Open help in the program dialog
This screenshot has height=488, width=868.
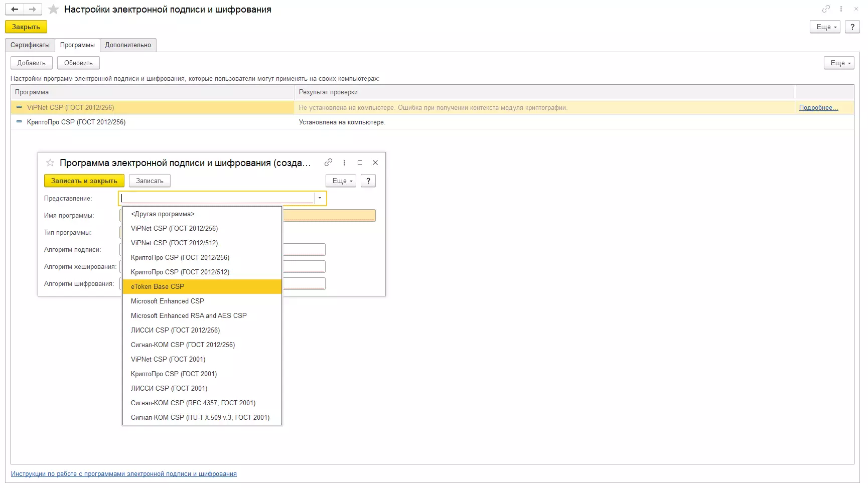click(x=368, y=181)
